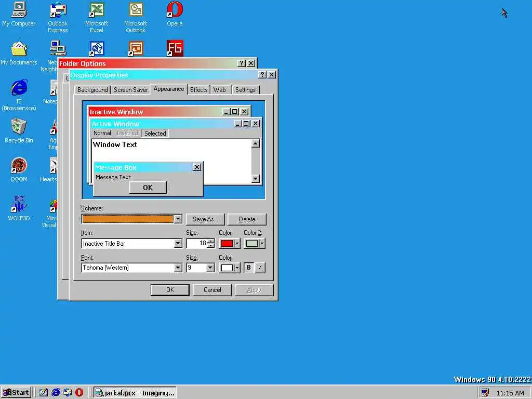The height and width of the screenshot is (399, 532).
Task: Open the Color 2 picker arrow
Action: pyautogui.click(x=262, y=243)
